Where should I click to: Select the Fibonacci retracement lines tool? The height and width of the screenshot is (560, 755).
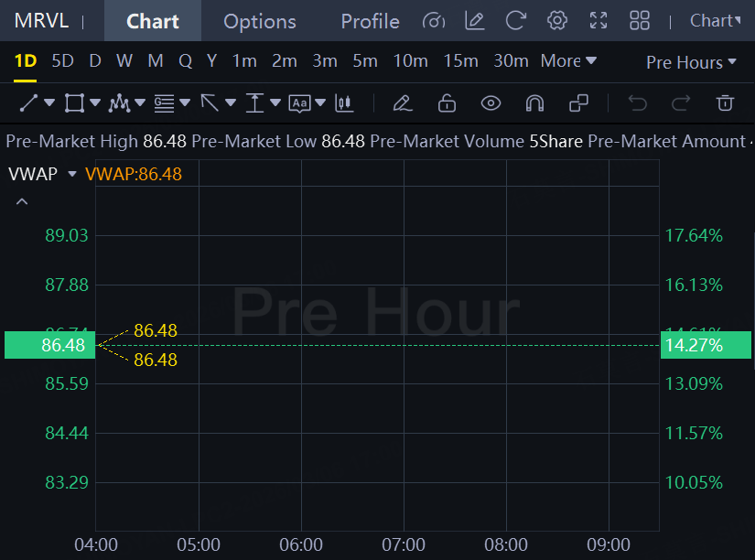pyautogui.click(x=164, y=103)
